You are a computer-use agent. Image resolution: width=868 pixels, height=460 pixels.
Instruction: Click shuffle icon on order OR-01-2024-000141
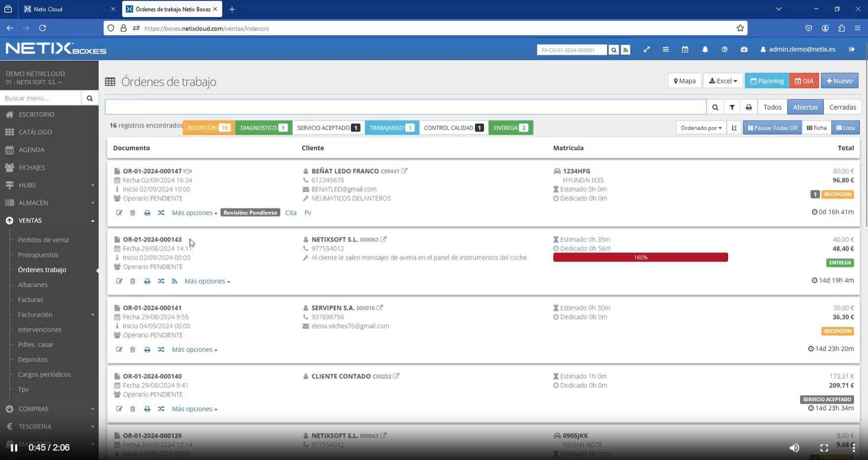161,350
